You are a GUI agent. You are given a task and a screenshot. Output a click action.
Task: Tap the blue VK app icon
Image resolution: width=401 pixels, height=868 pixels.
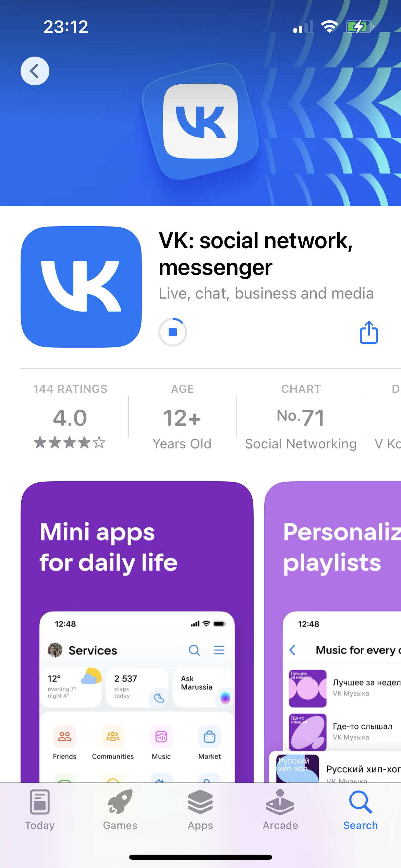[81, 287]
